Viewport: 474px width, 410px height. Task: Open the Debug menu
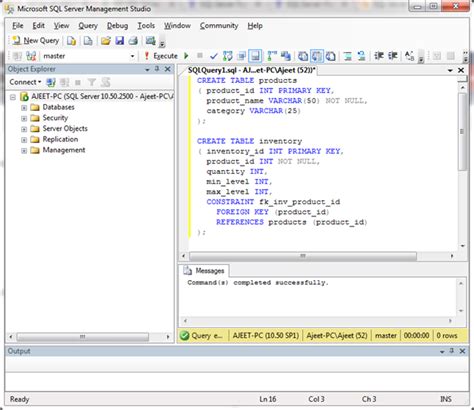pyautogui.click(x=117, y=26)
